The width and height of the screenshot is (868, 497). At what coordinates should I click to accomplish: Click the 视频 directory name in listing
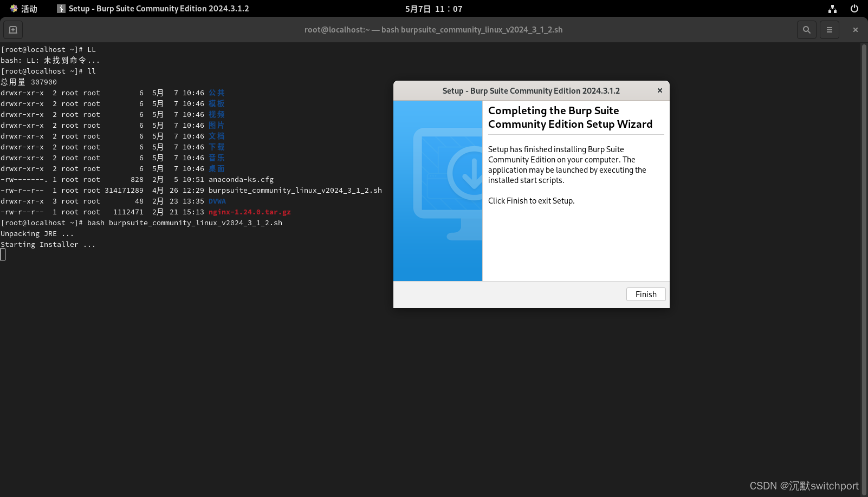tap(217, 114)
